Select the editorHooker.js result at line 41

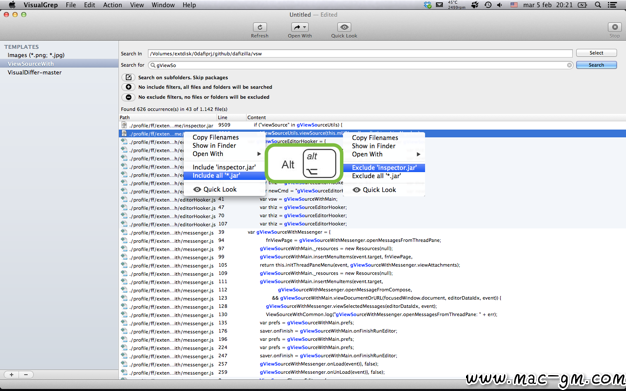pyautogui.click(x=372, y=199)
